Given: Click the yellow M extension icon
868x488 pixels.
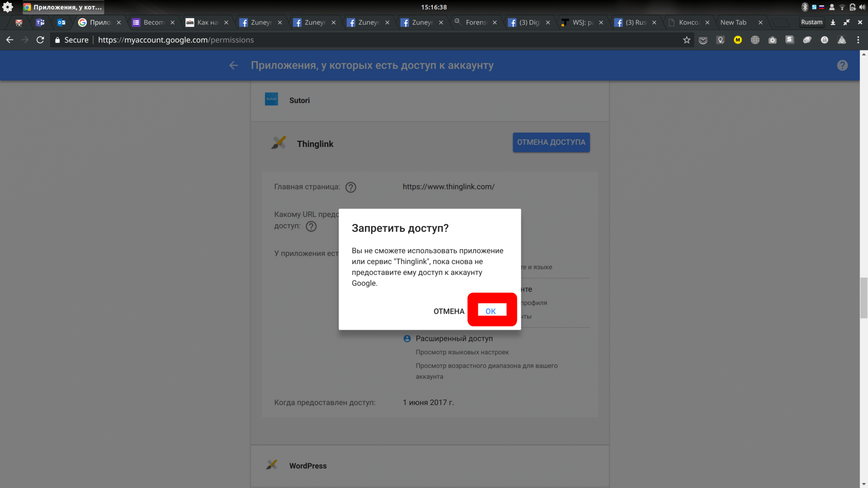Looking at the screenshot, I should [x=738, y=40].
